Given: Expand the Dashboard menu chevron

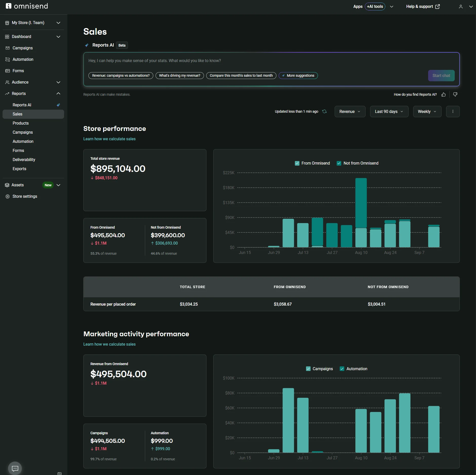Looking at the screenshot, I should point(59,37).
